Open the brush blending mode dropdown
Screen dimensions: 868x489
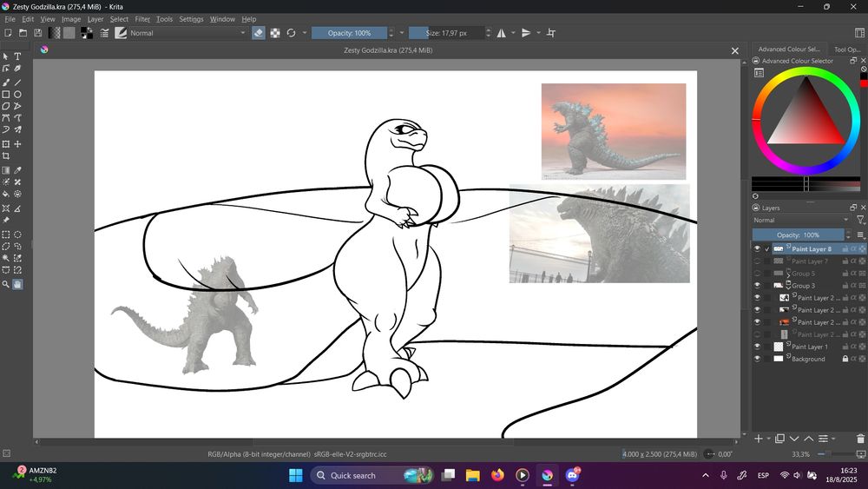point(187,33)
